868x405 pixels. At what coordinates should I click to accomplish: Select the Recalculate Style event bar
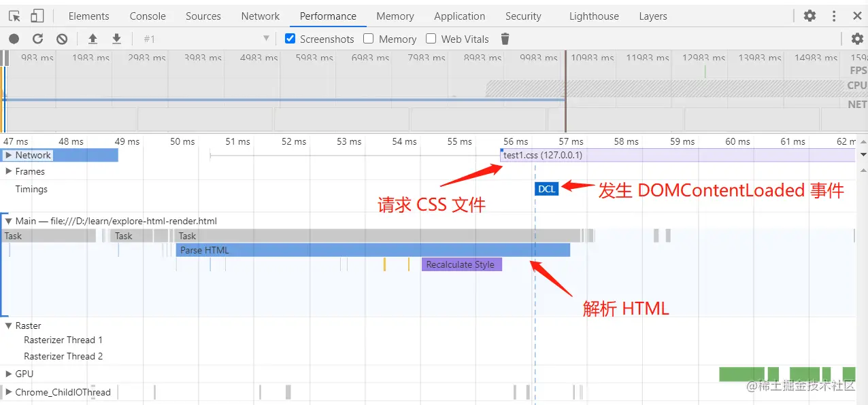click(x=462, y=264)
